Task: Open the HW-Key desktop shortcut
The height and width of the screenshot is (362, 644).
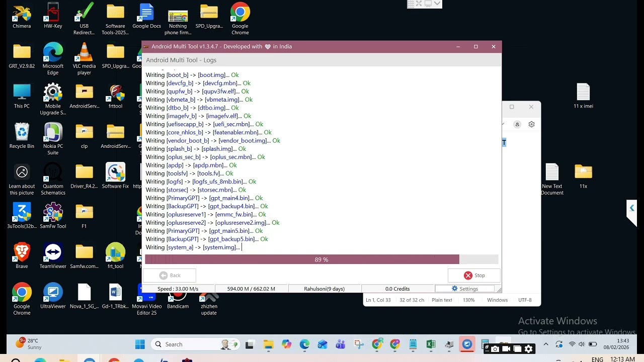Action: click(53, 17)
